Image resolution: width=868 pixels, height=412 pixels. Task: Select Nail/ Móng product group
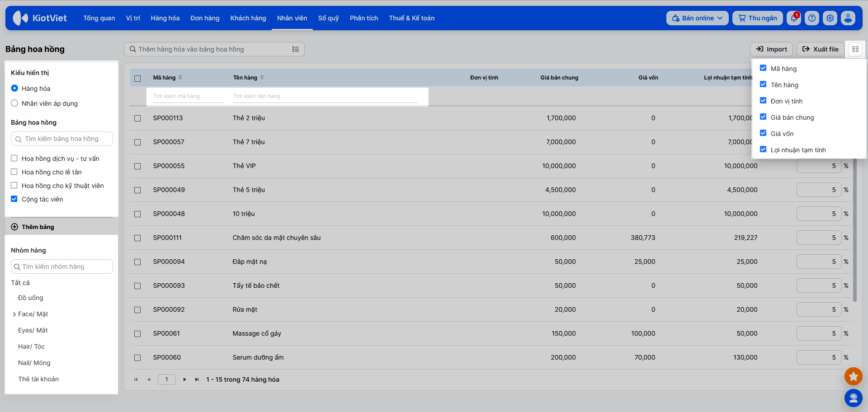(x=34, y=363)
